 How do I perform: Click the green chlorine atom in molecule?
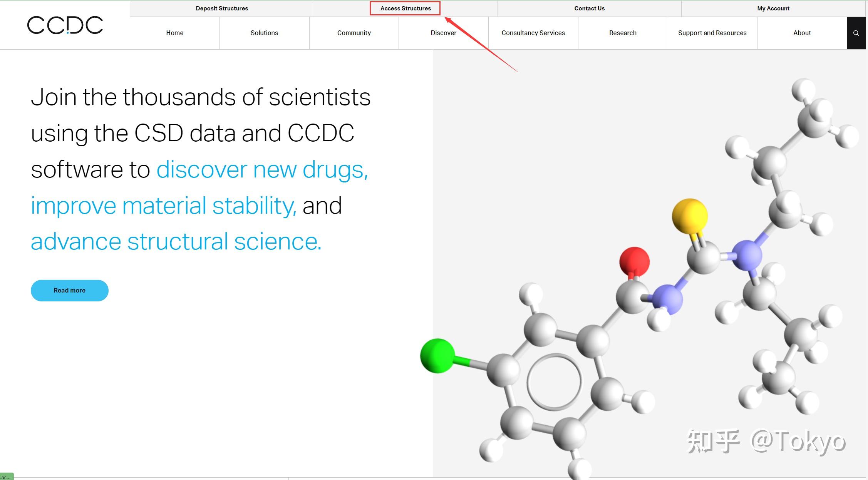437,356
